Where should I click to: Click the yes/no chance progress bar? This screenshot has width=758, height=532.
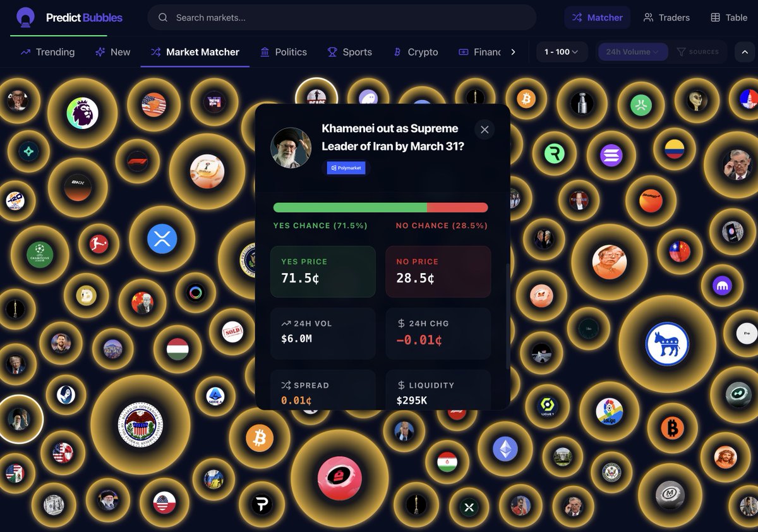(x=380, y=207)
